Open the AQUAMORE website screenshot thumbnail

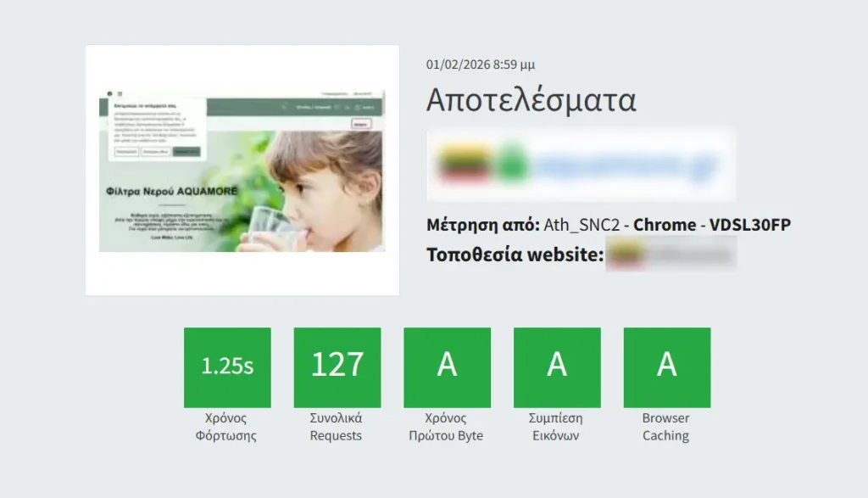242,170
